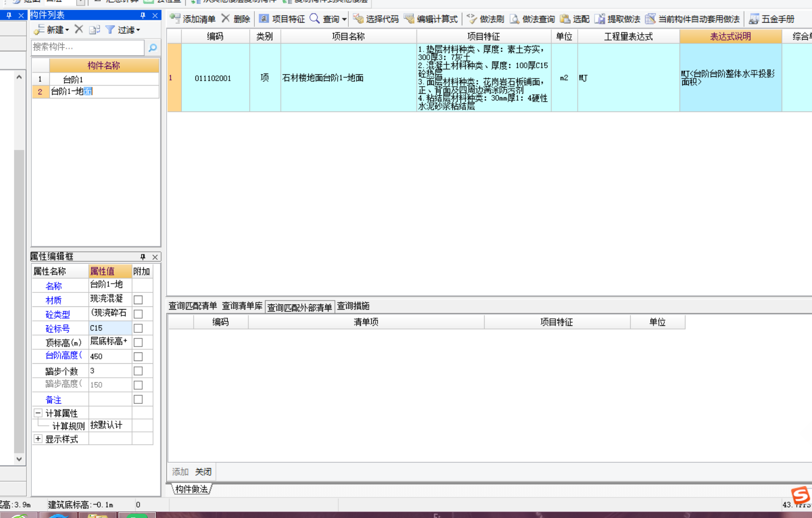The image size is (812, 518).
Task: Click the 添加清单 add list icon
Action: click(175, 18)
